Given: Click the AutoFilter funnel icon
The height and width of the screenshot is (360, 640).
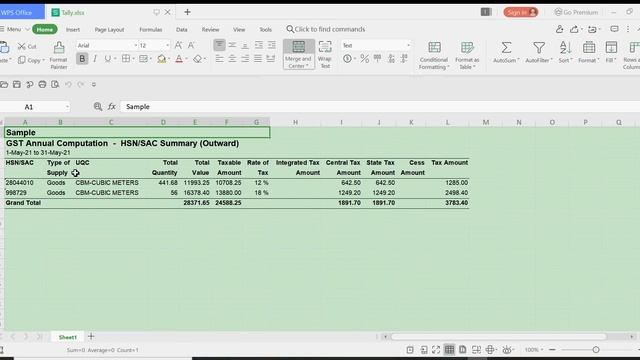Looking at the screenshot, I should tap(539, 48).
